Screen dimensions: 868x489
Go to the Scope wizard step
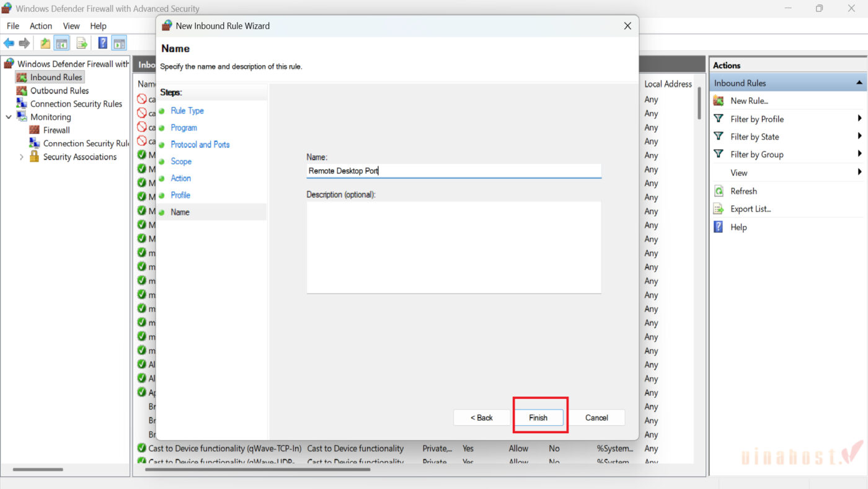181,161
